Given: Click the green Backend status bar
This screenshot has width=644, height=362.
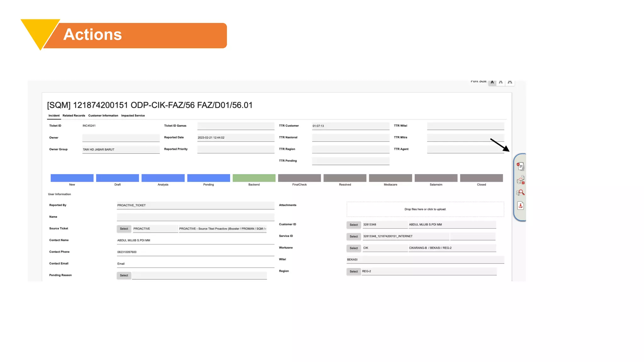Looking at the screenshot, I should [x=254, y=178].
